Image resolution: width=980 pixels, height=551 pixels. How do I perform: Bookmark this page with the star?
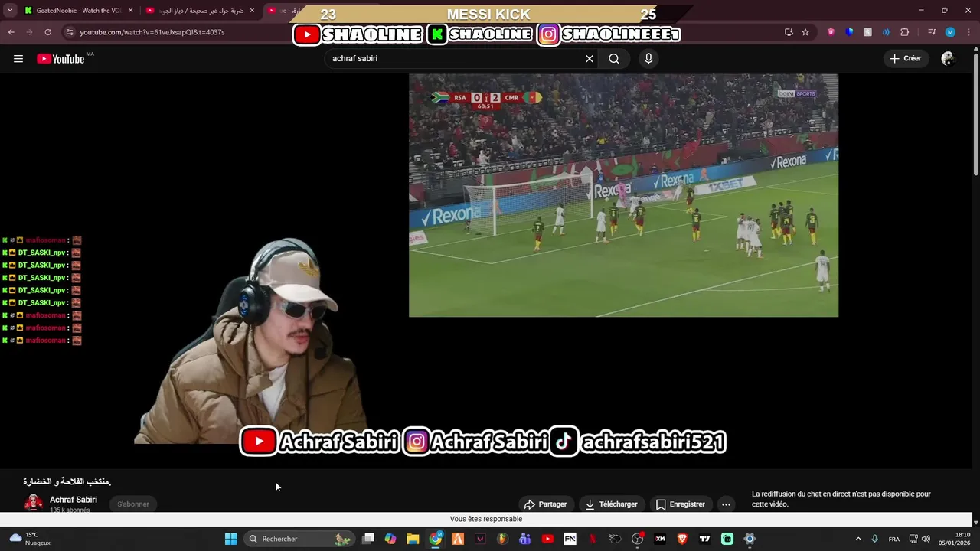(x=805, y=32)
